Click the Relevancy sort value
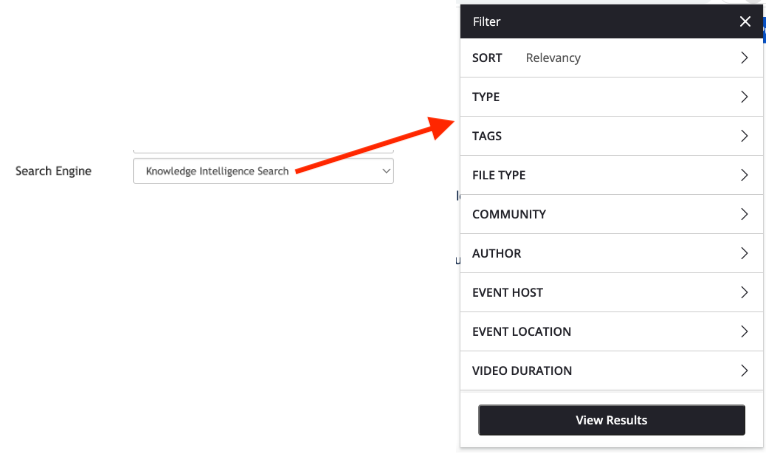The width and height of the screenshot is (767, 454). click(x=553, y=58)
